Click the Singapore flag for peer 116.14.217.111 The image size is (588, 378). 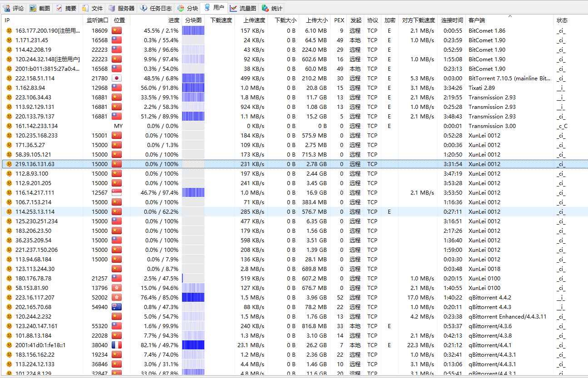pyautogui.click(x=117, y=193)
